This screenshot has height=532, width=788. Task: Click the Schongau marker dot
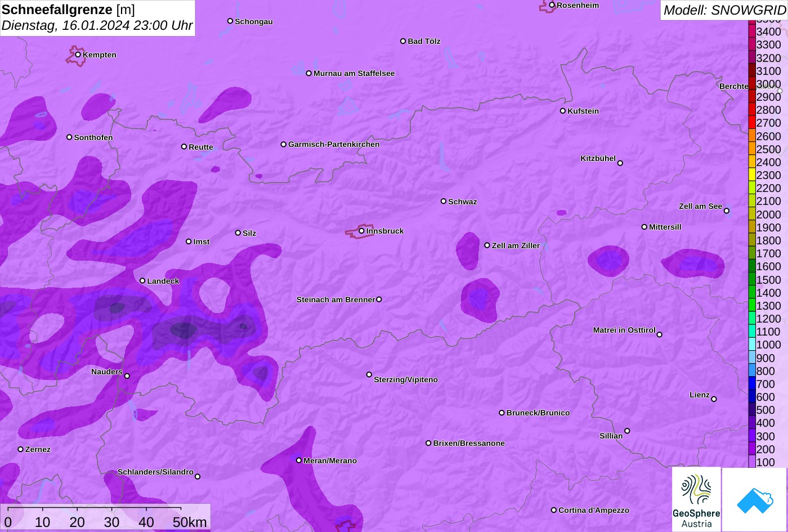[230, 21]
